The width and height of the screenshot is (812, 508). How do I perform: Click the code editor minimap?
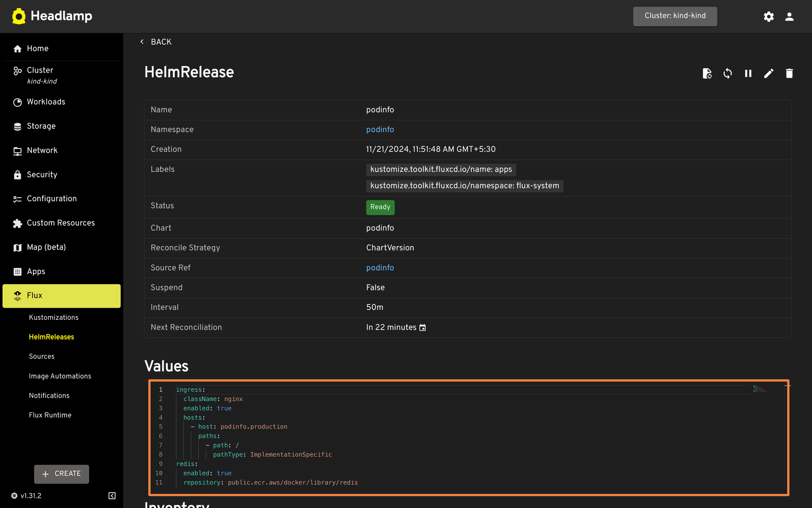coord(760,389)
